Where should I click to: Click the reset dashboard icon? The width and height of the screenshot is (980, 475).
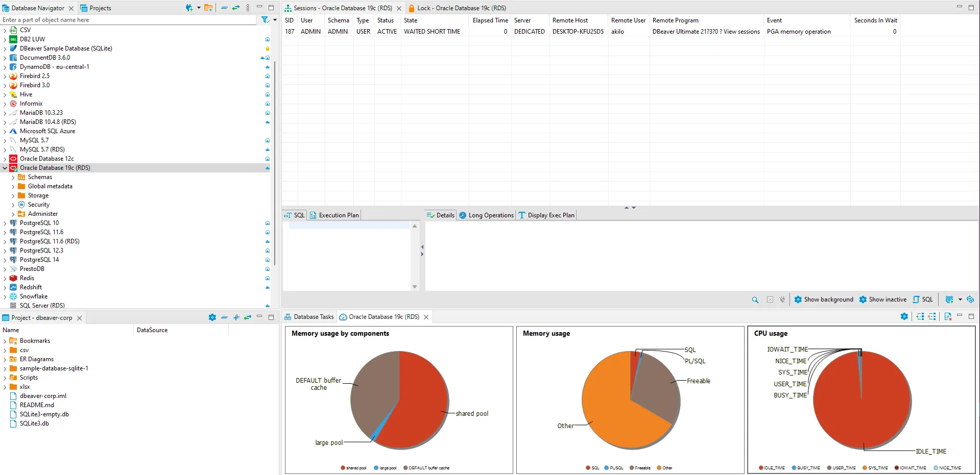click(948, 316)
